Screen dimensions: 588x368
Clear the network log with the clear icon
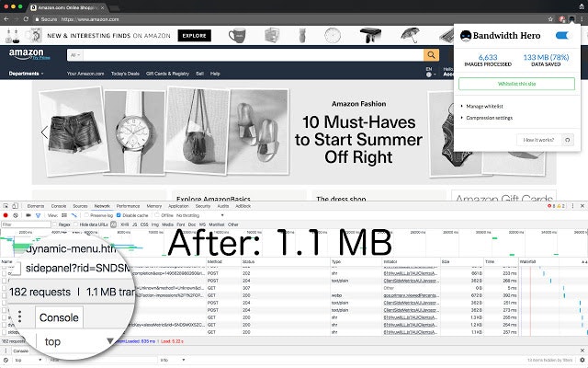[16, 215]
